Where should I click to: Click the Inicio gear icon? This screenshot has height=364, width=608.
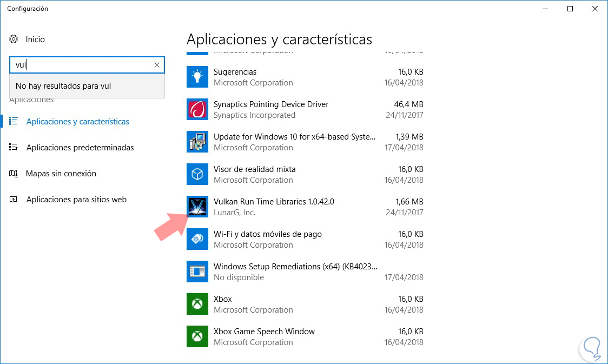(14, 39)
